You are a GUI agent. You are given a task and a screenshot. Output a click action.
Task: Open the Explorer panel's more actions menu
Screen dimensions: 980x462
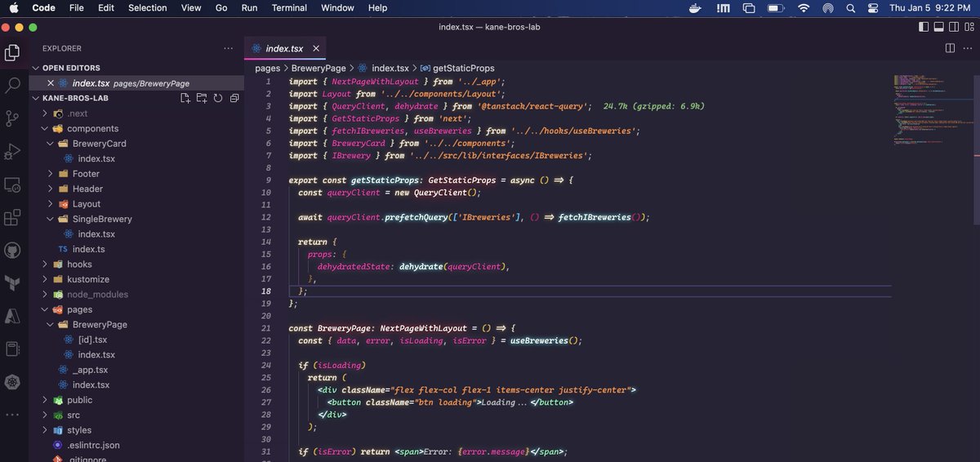click(x=229, y=48)
